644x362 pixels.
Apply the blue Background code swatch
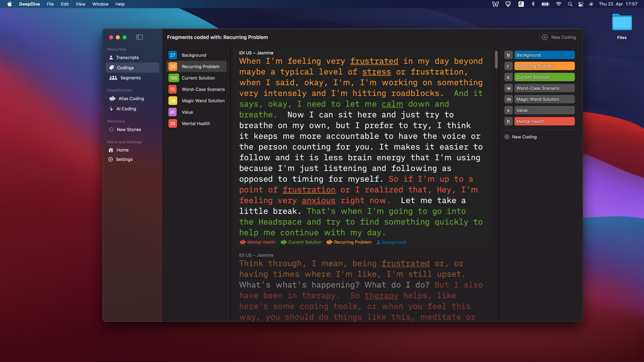[x=544, y=55]
